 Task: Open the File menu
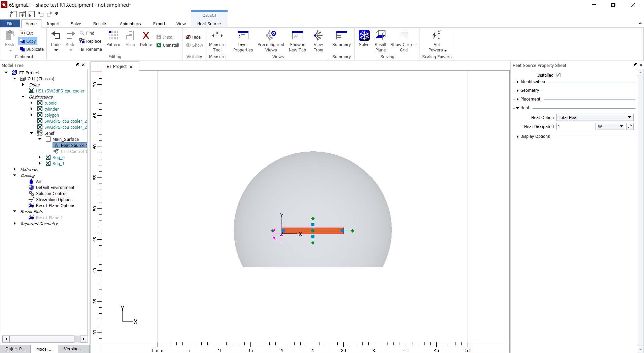[x=10, y=24]
